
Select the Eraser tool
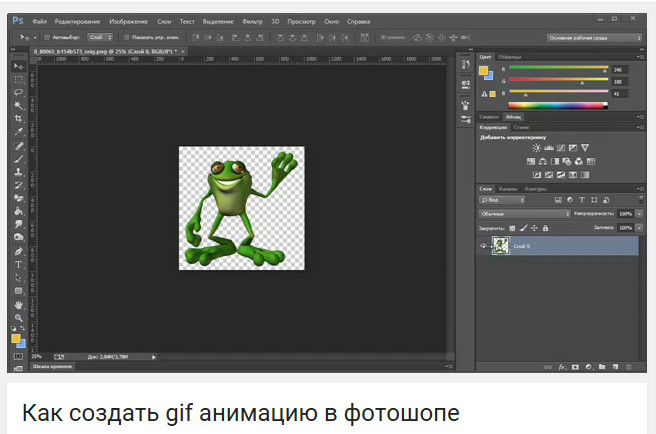(x=18, y=198)
